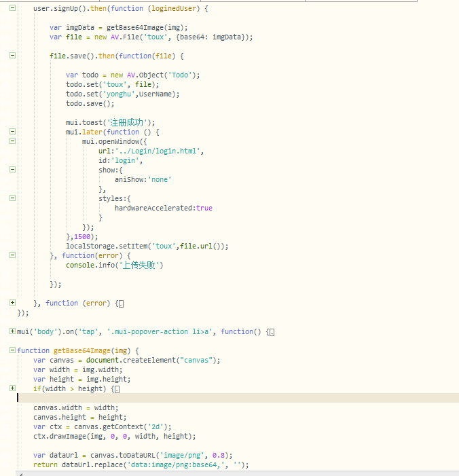The width and height of the screenshot is (459, 476).
Task: Click the todo.set('yonghu',UserName); line
Action: click(123, 94)
